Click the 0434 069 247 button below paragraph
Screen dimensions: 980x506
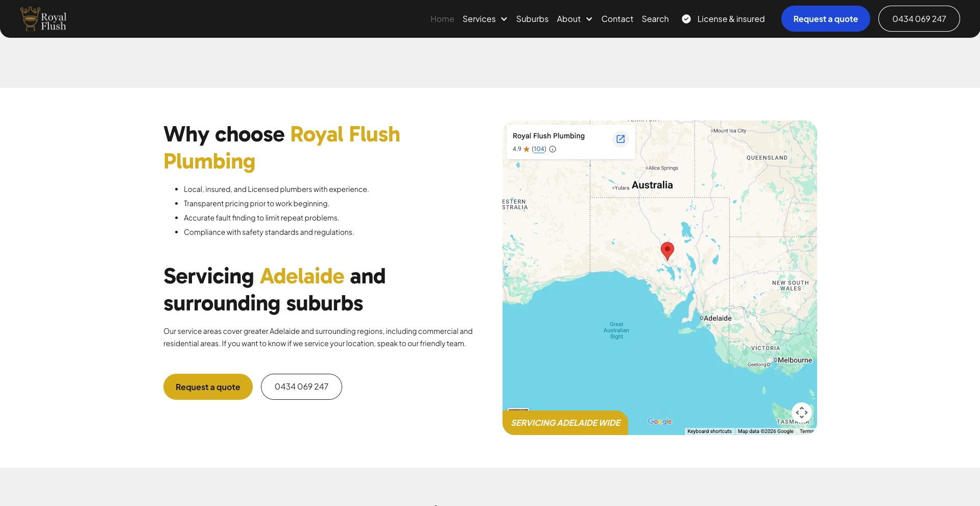click(x=301, y=387)
